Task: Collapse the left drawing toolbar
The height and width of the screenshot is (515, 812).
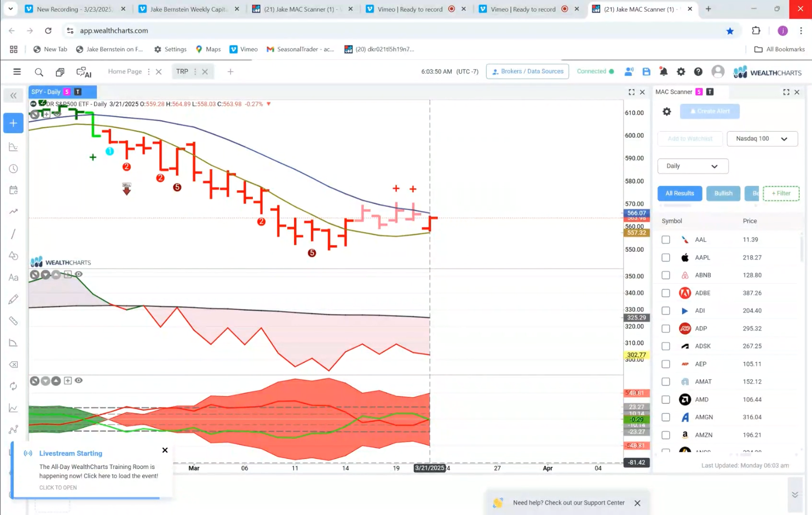Action: [13, 96]
